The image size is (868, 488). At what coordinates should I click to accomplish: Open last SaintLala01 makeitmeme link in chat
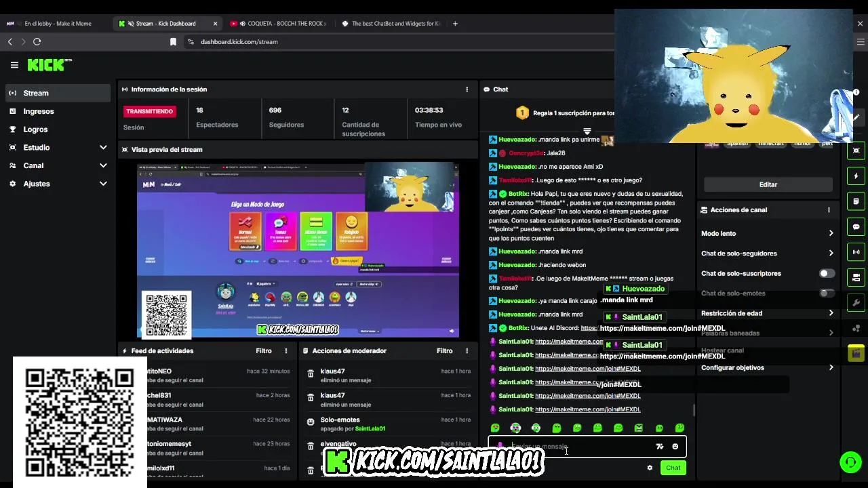587,409
